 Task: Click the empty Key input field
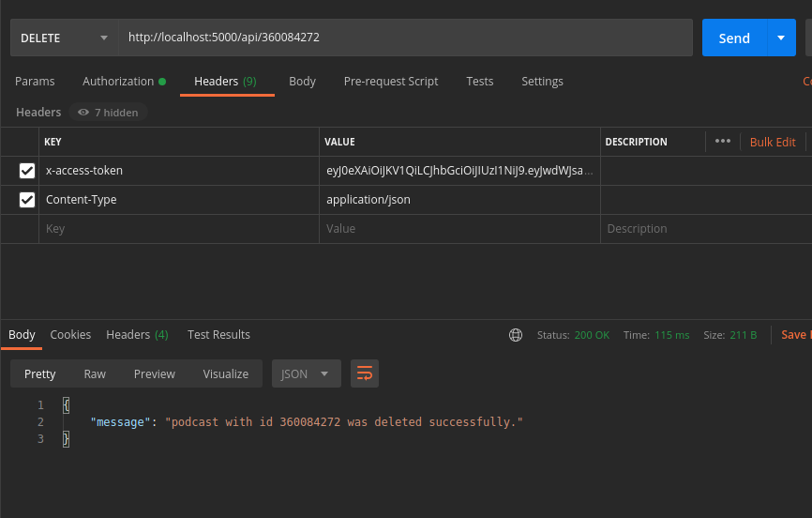179,229
